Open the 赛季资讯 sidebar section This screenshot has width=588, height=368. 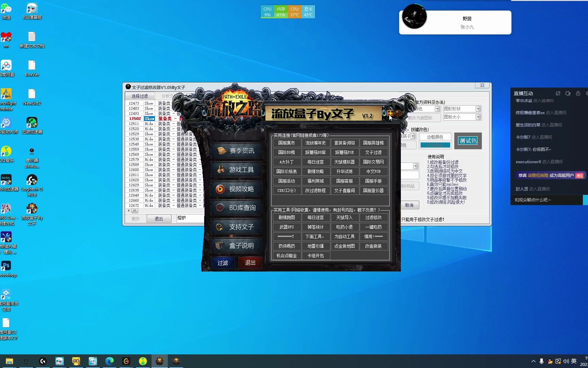[236, 151]
